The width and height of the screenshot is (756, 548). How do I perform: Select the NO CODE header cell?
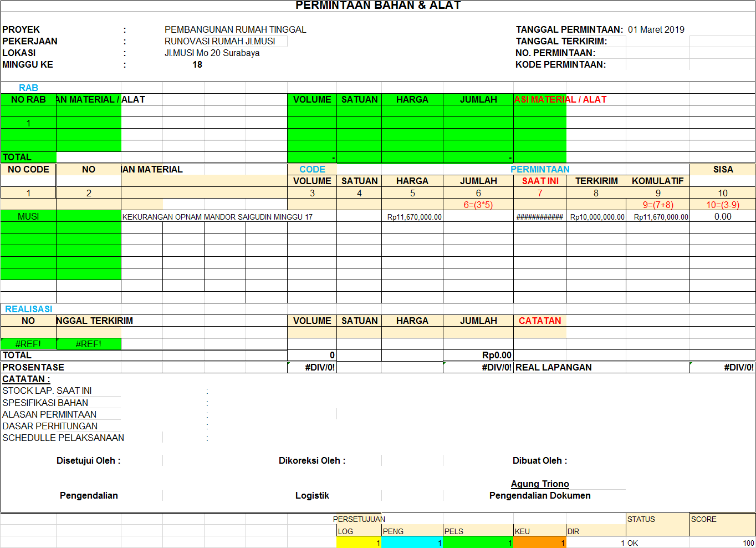point(28,169)
